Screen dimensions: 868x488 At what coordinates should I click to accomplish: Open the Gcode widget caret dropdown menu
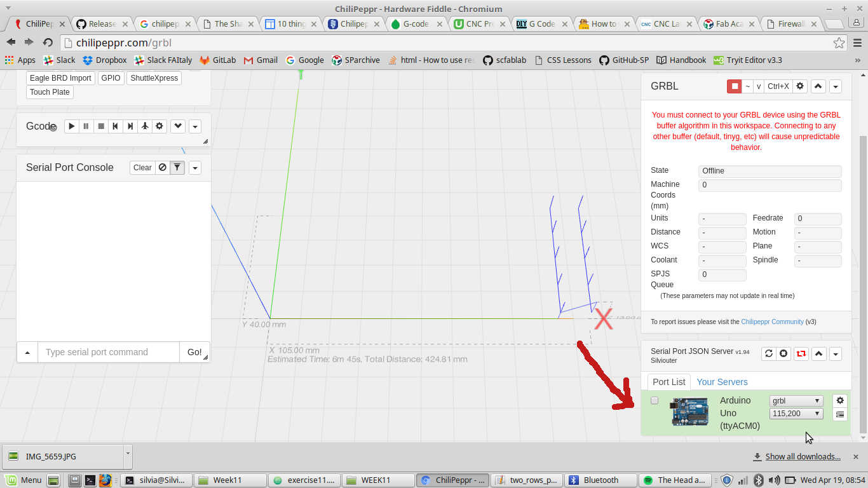pyautogui.click(x=195, y=126)
